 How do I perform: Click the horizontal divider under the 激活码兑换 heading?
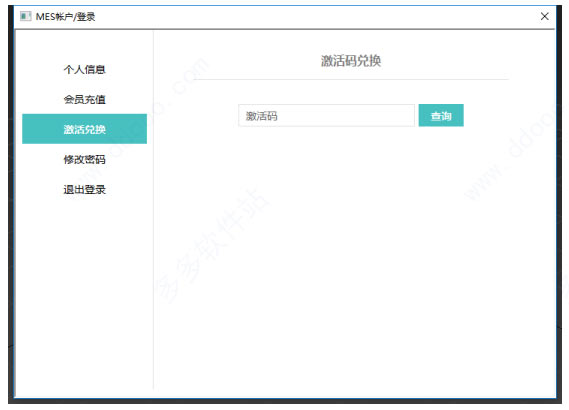[351, 79]
